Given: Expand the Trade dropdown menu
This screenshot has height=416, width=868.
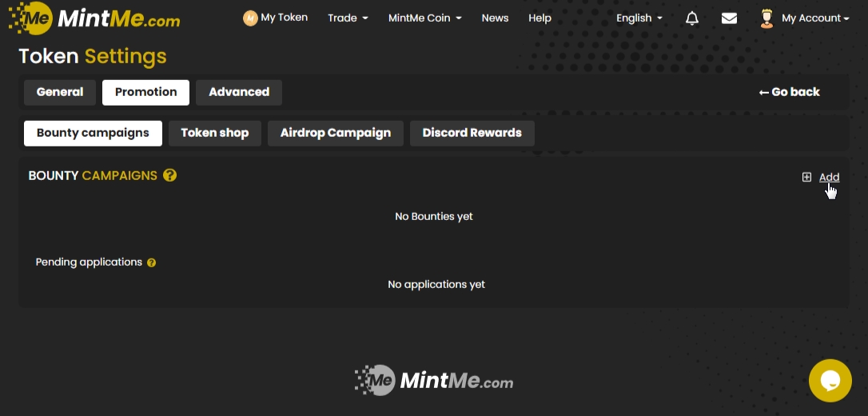Looking at the screenshot, I should tap(348, 18).
